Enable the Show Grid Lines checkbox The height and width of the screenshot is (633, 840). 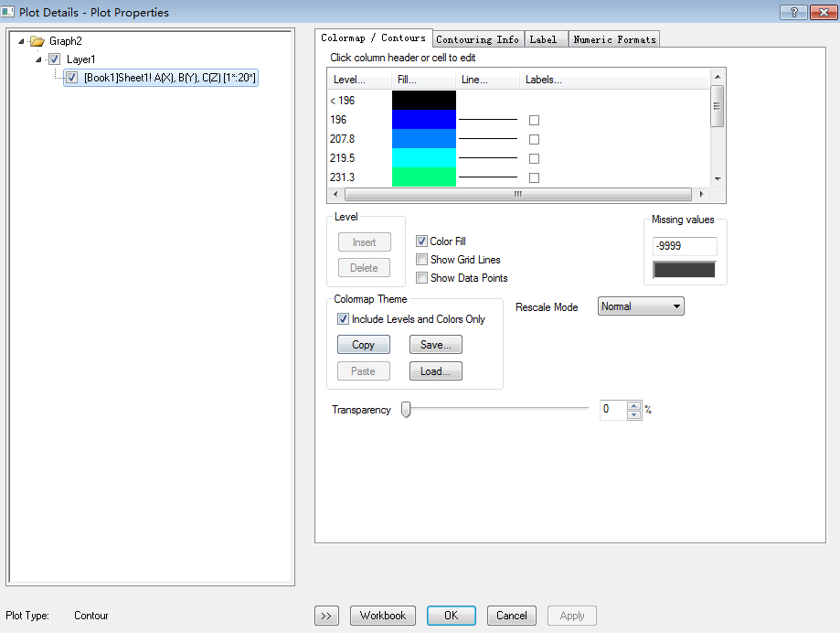click(x=421, y=260)
